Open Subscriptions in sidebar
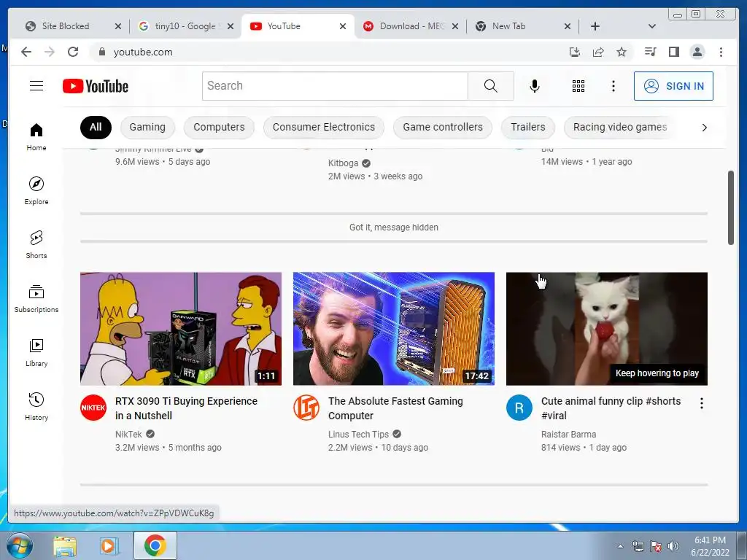 pos(36,298)
